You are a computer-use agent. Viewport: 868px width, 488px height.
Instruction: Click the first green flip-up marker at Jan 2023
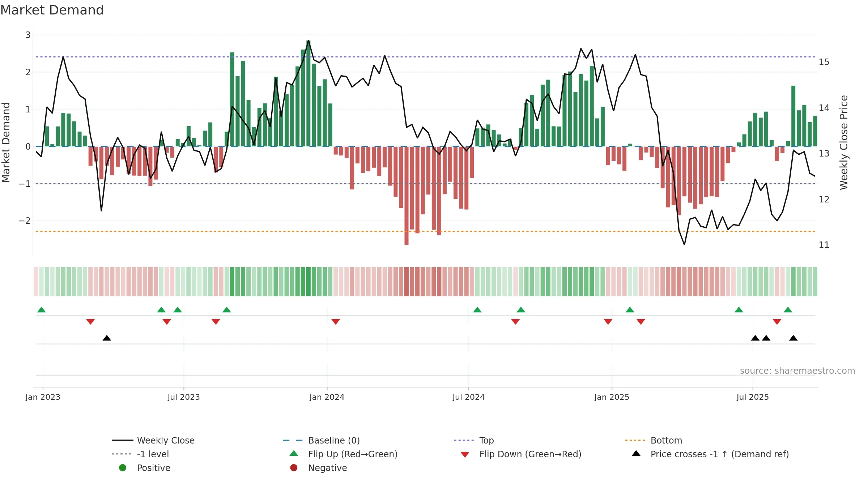coord(42,310)
